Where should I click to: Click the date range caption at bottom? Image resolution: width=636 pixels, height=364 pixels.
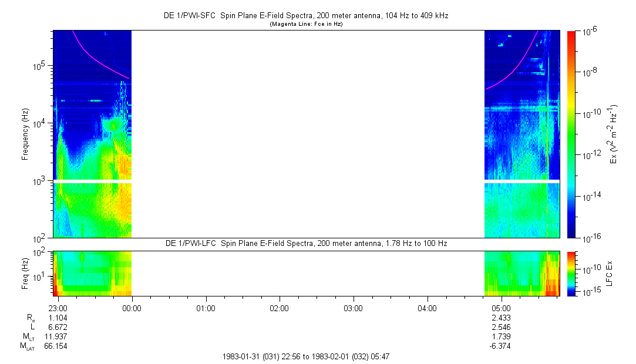[x=305, y=356]
